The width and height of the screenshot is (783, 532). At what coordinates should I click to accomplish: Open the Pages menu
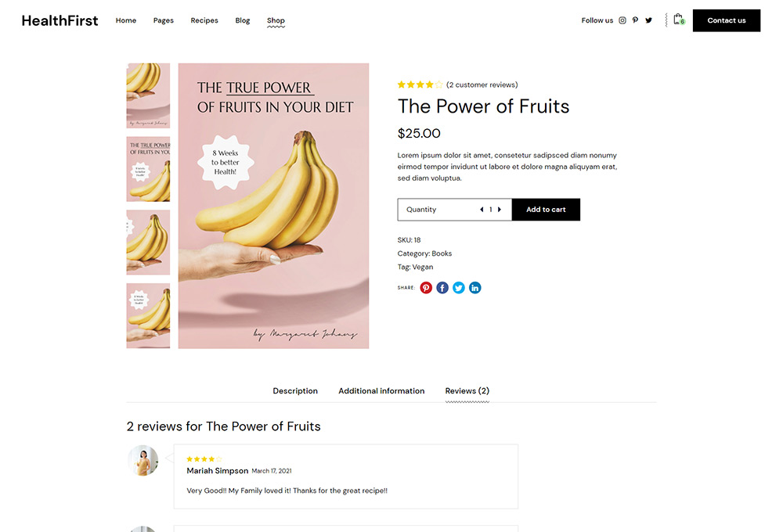(x=164, y=20)
